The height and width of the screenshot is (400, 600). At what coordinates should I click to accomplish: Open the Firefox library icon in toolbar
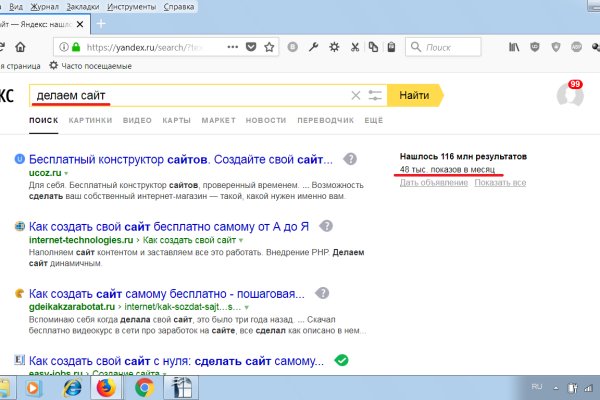513,47
